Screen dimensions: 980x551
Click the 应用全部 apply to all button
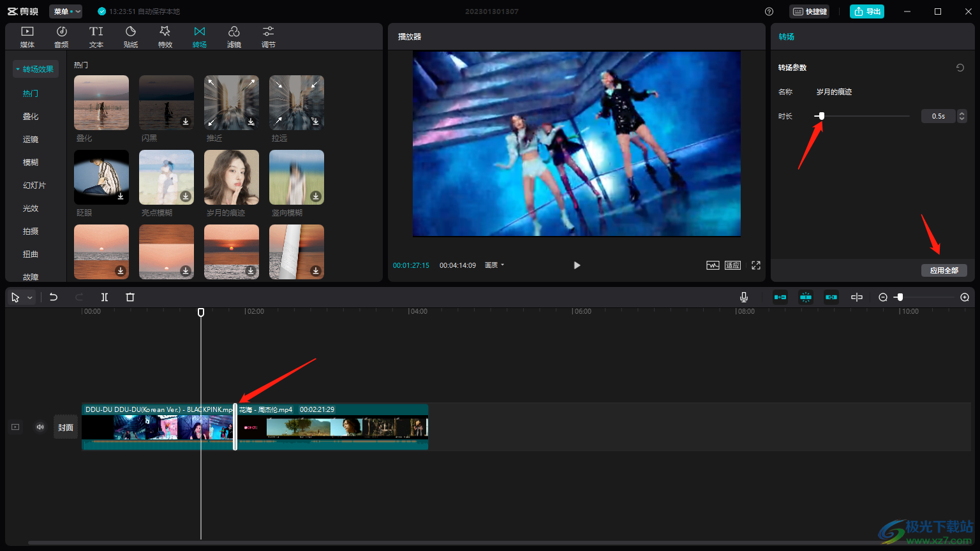(944, 270)
